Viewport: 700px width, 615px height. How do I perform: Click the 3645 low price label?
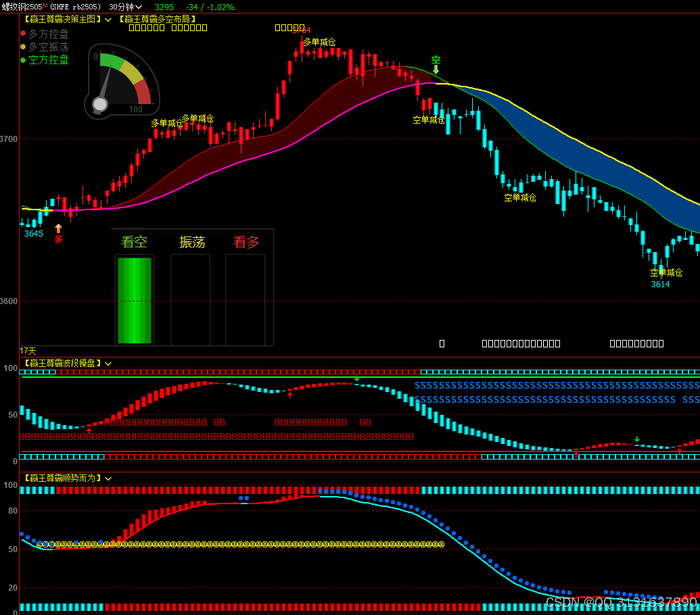(34, 234)
